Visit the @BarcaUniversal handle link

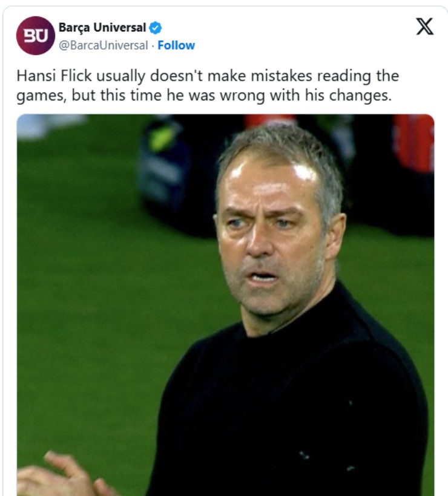[104, 45]
